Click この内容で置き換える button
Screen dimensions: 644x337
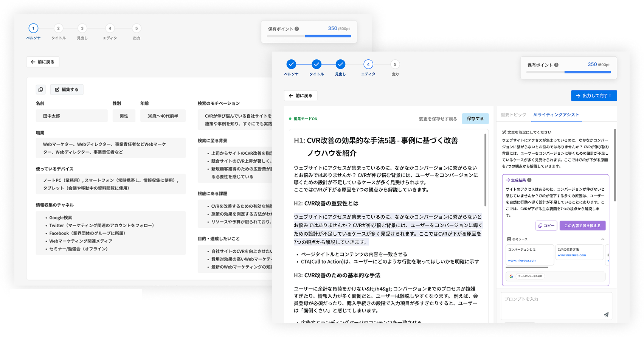(582, 226)
